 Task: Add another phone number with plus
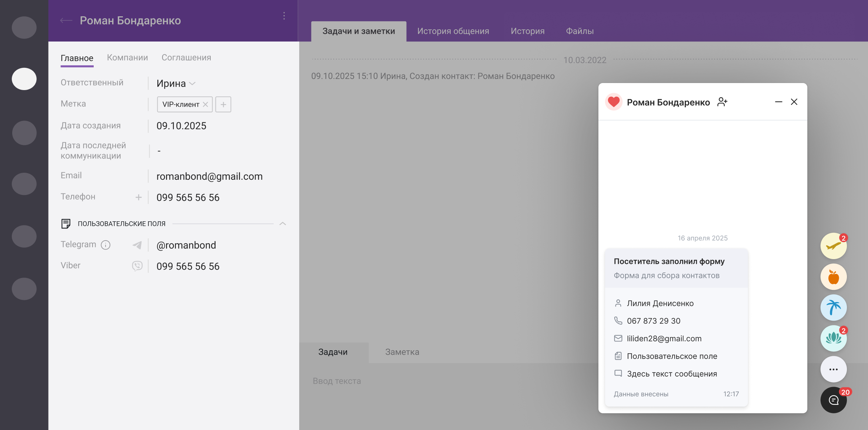(x=138, y=197)
